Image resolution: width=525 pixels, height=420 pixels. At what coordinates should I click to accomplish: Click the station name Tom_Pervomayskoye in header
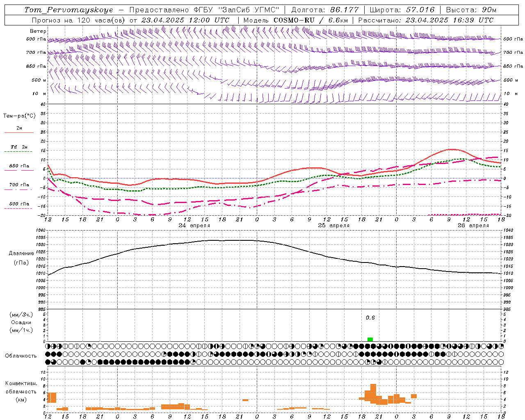point(68,10)
